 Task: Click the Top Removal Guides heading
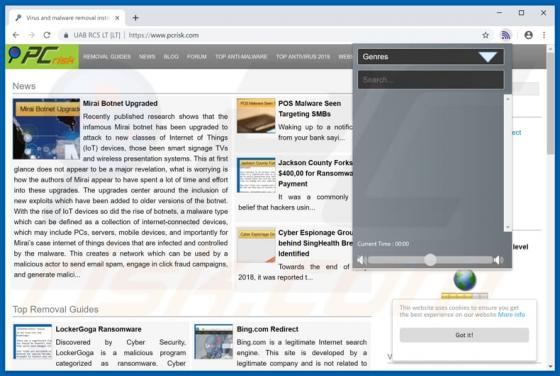[55, 309]
